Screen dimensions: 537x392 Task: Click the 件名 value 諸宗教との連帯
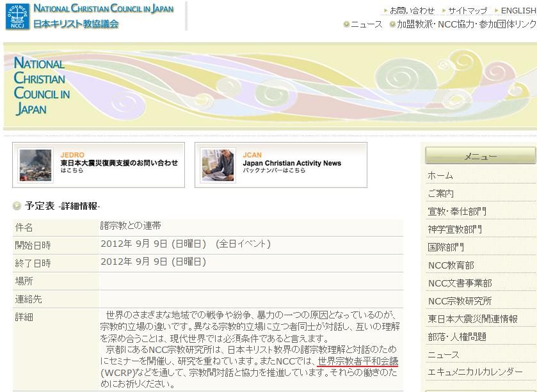[131, 226]
